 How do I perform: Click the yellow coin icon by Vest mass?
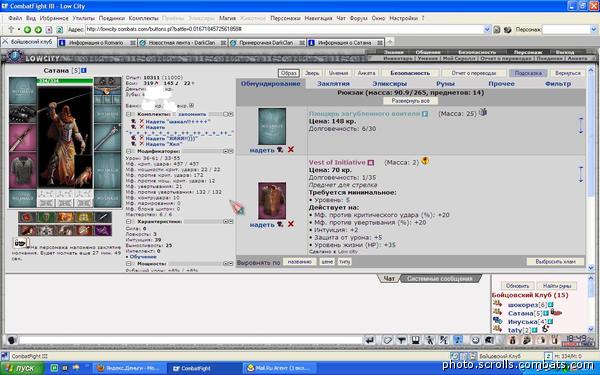click(425, 161)
